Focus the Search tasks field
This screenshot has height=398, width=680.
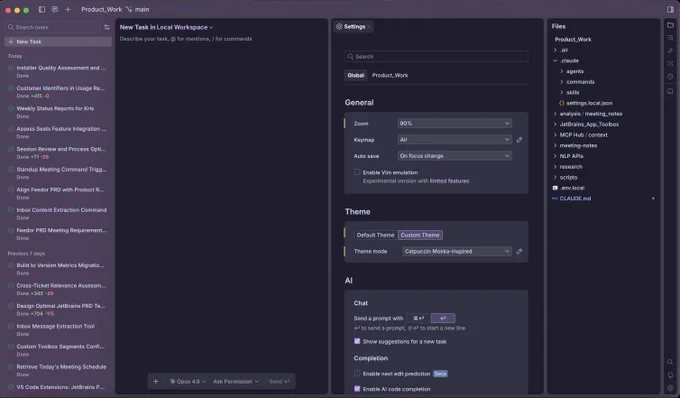[52, 27]
